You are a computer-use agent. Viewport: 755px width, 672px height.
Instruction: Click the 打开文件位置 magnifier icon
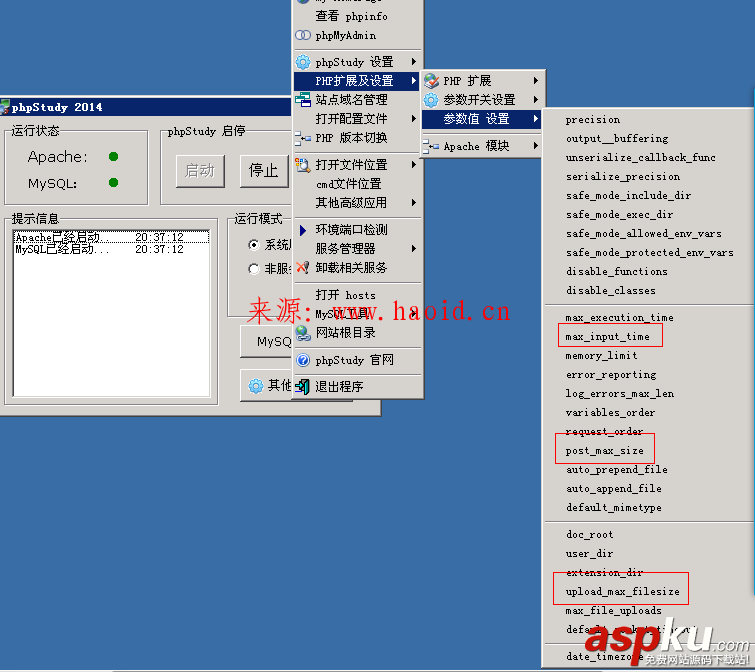303,165
